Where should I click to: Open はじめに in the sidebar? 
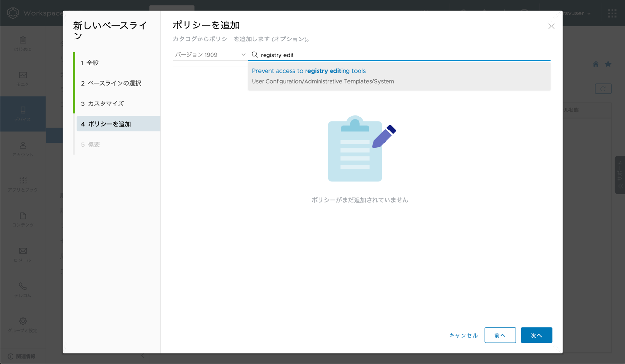pyautogui.click(x=23, y=44)
